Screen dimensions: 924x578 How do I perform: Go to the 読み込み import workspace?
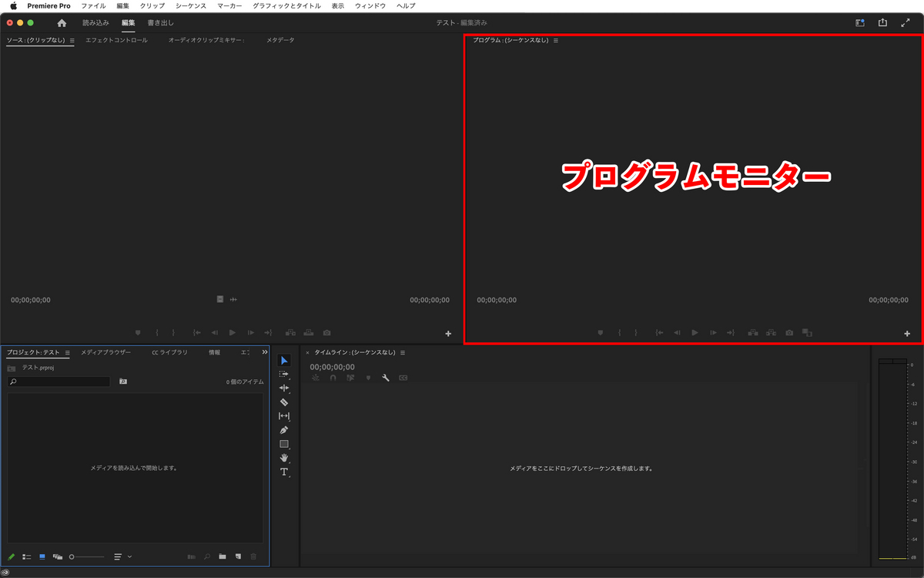[x=96, y=23]
